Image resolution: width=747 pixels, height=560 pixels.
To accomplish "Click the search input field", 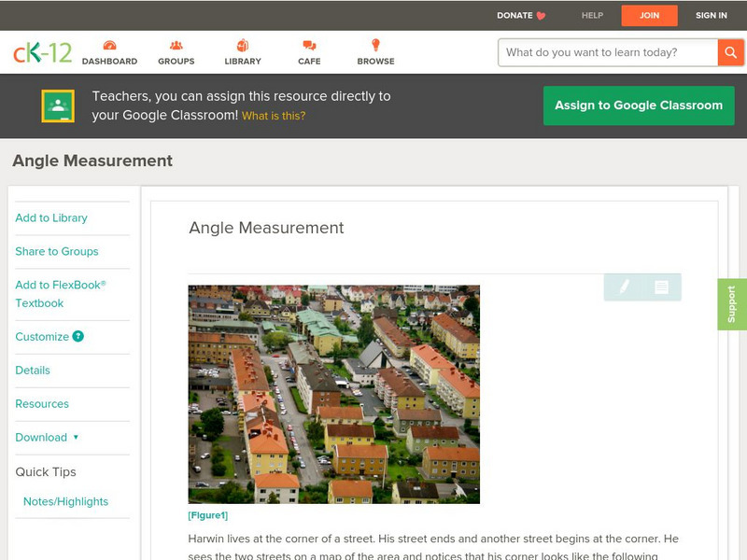I will click(607, 52).
